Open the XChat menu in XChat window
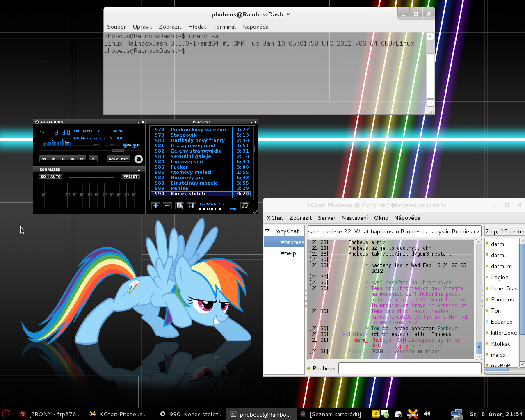This screenshot has width=525, height=420. tap(275, 218)
